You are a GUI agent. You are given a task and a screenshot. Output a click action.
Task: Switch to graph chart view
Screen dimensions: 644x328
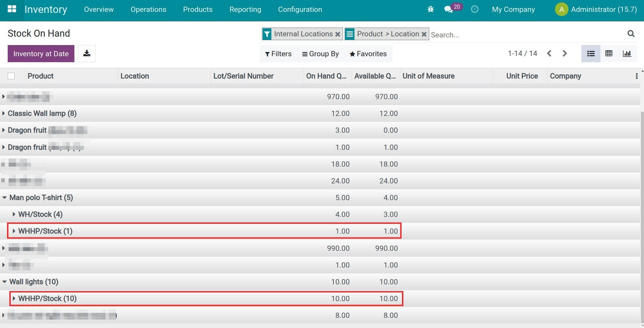pyautogui.click(x=627, y=53)
